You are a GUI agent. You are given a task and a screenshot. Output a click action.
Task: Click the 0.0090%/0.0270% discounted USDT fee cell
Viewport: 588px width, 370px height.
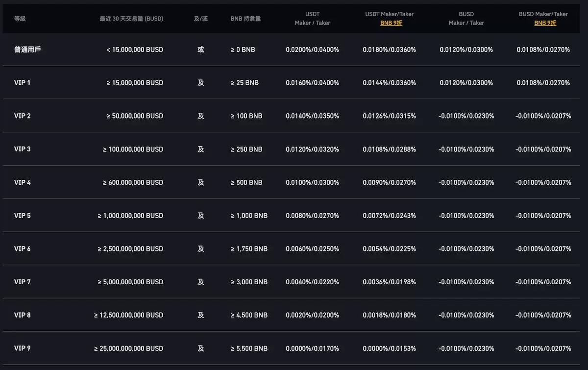[389, 182]
